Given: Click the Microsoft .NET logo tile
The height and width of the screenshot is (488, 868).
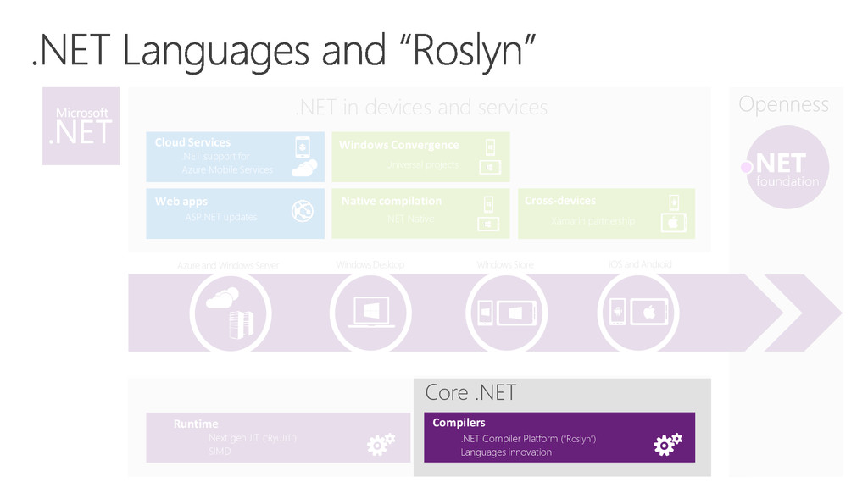Looking at the screenshot, I should [81, 125].
